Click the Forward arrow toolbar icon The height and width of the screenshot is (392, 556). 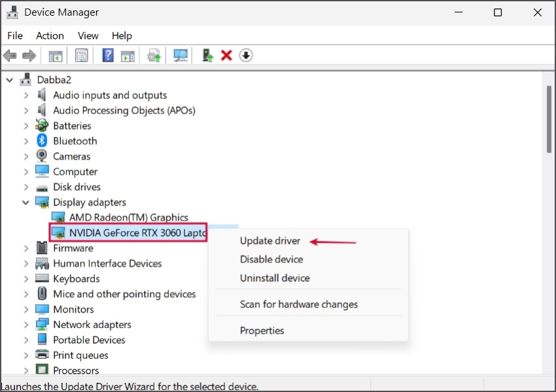coord(29,56)
